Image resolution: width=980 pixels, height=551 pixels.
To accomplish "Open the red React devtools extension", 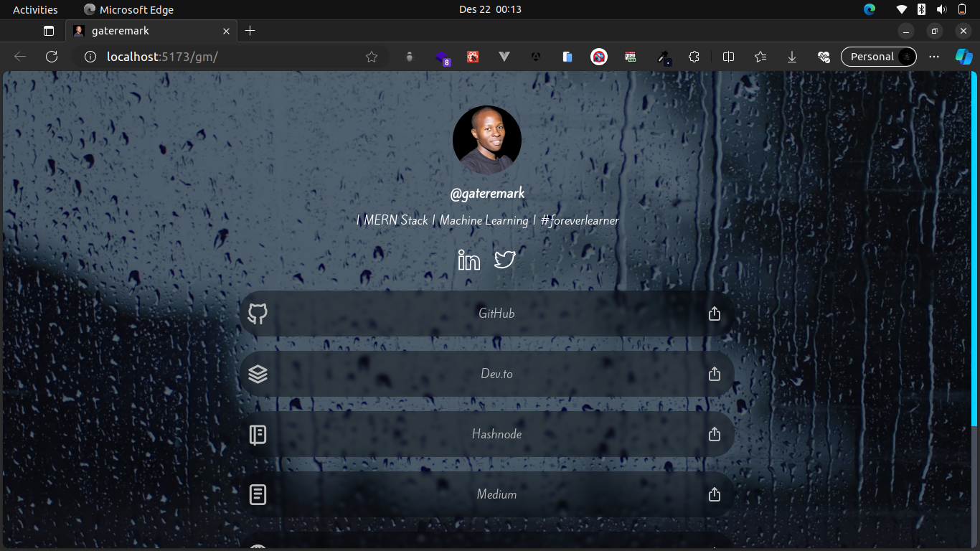I will coord(473,57).
